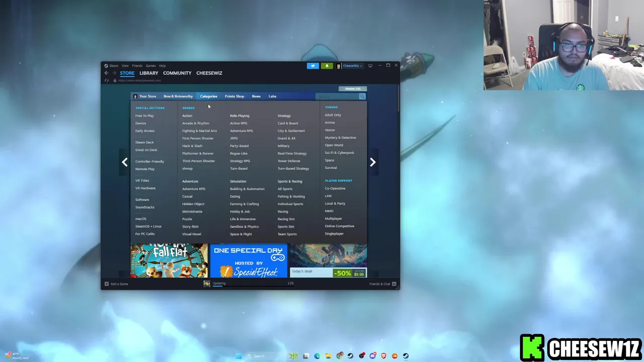This screenshot has width=644, height=362.
Task: Open Rogue-Like genre
Action: tap(238, 153)
